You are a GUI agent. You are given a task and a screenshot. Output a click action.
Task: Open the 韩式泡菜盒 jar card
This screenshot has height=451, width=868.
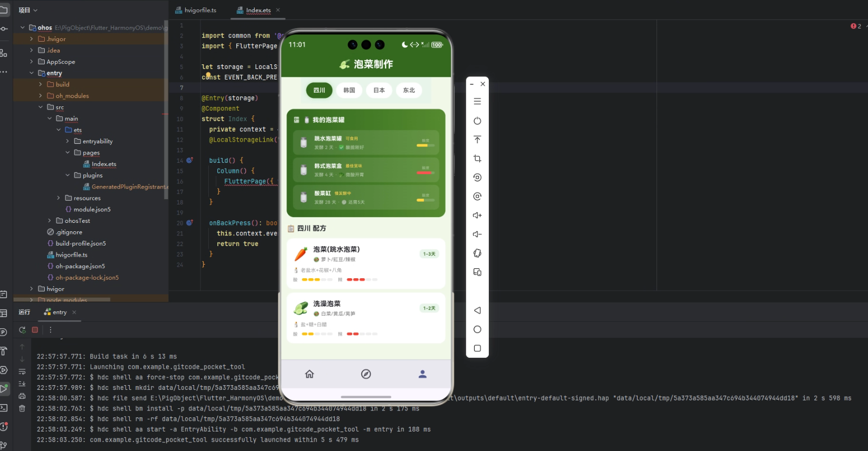[366, 170]
